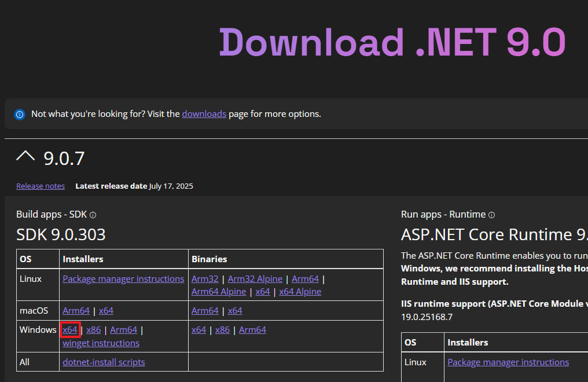Click the Latest release date July 17, 2025 text

134,186
